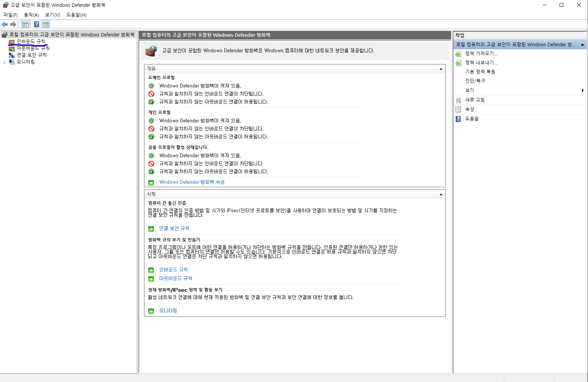Click green arrow icon beside 인바운드 규칙 link
The height and width of the screenshot is (382, 588).
pyautogui.click(x=151, y=270)
